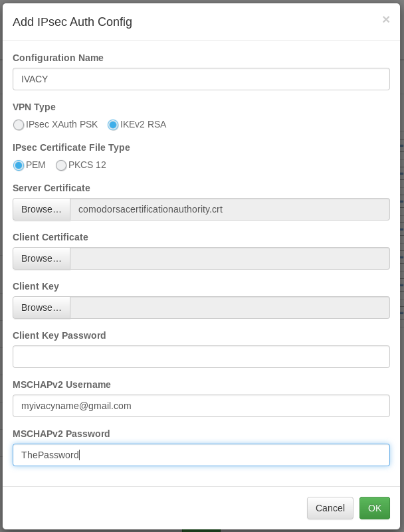The width and height of the screenshot is (404, 532).
Task: Browse for the Server Certificate file
Action: click(x=41, y=209)
